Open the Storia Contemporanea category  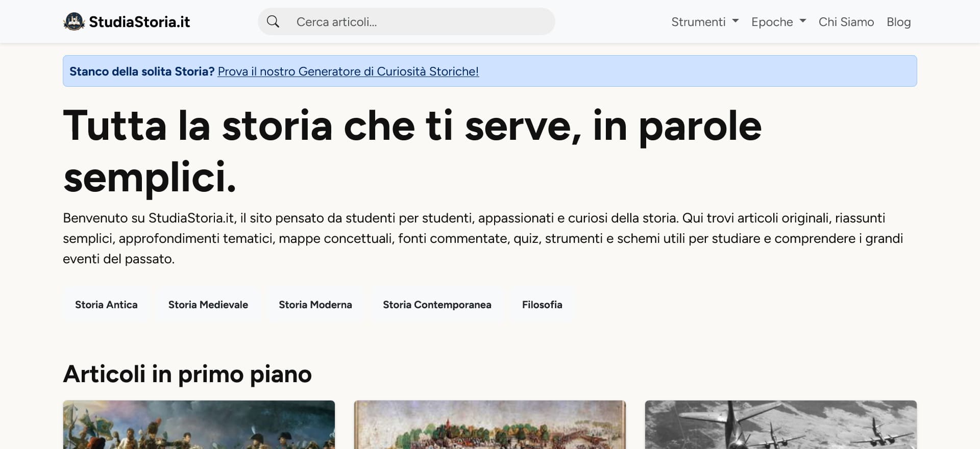(437, 305)
